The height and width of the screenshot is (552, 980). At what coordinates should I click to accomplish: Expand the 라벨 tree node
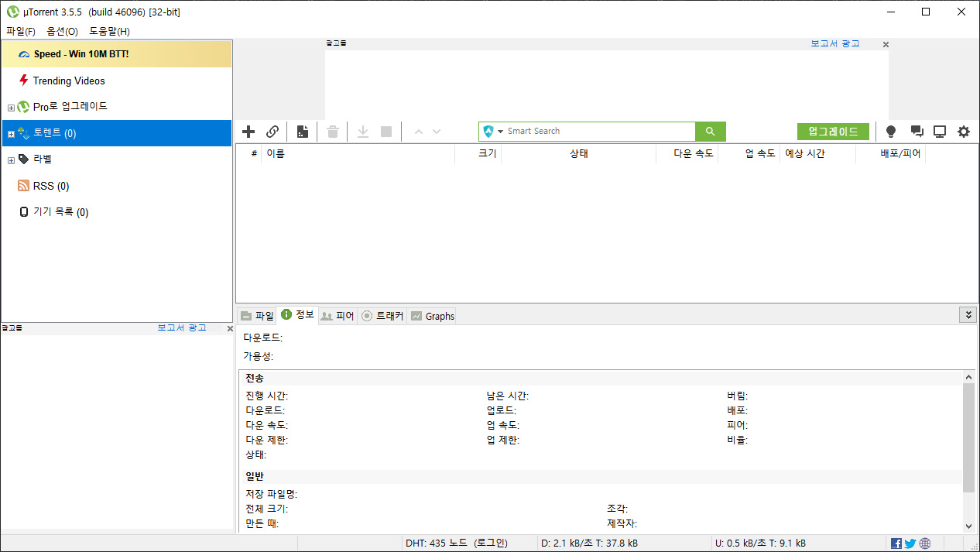(11, 160)
